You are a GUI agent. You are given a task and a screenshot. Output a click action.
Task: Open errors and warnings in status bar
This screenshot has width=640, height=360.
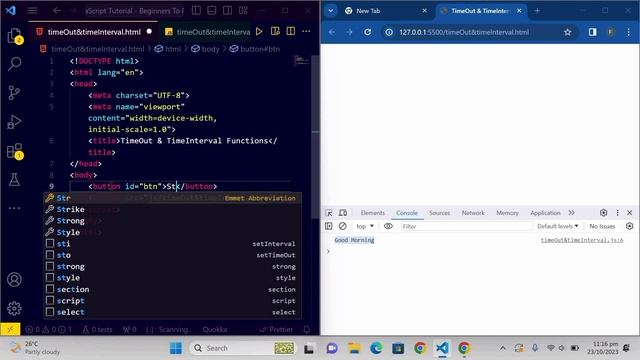pyautogui.click(x=48, y=329)
